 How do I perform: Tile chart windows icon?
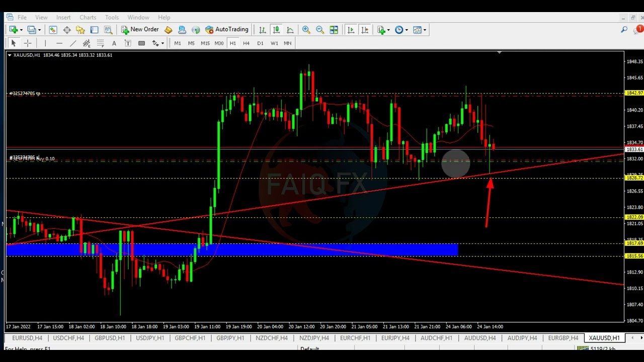tap(334, 30)
